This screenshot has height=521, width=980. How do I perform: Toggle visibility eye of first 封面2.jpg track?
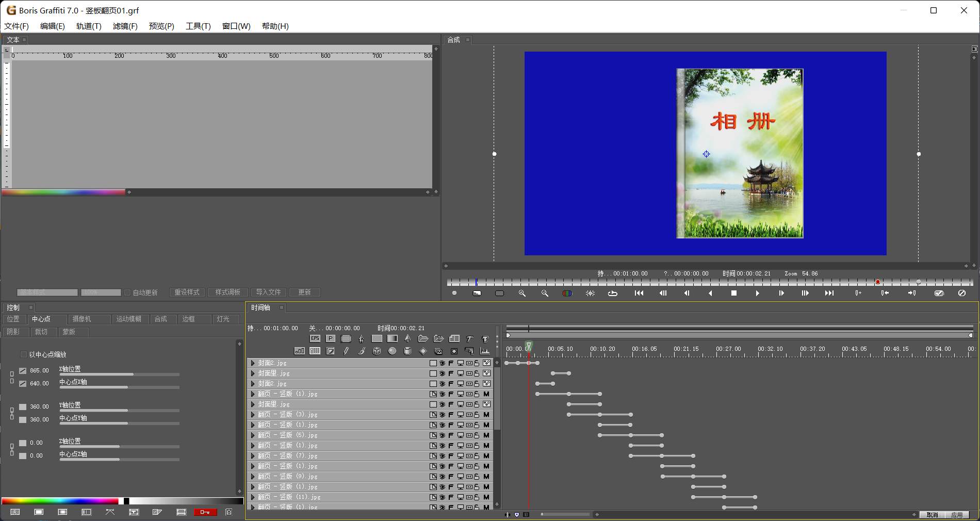coord(442,363)
